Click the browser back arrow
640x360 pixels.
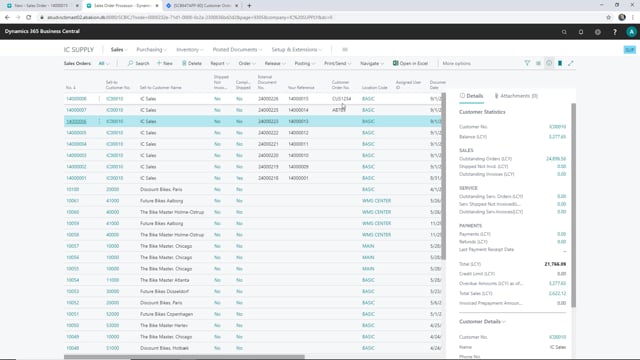(7, 18)
